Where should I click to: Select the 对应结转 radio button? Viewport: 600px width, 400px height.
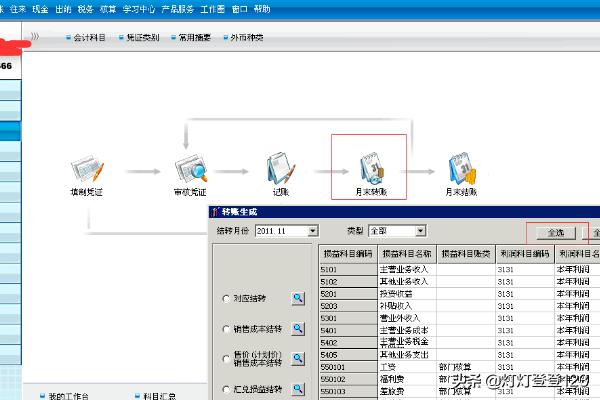[226, 299]
